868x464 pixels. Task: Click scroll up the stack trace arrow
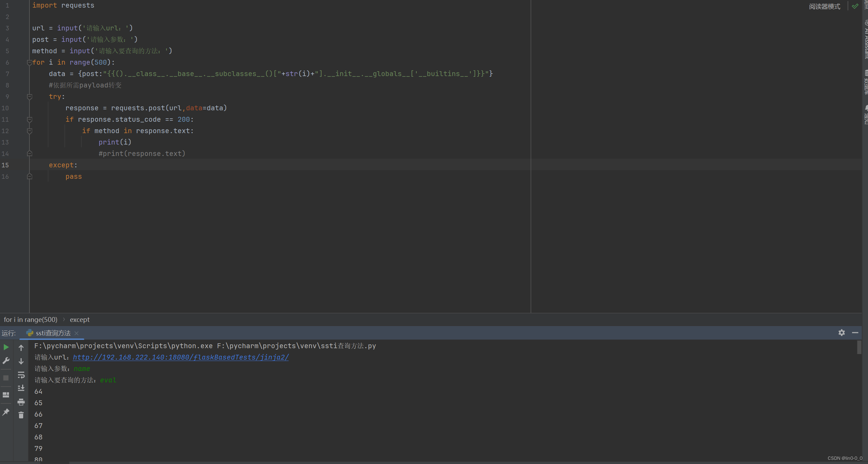pyautogui.click(x=21, y=347)
